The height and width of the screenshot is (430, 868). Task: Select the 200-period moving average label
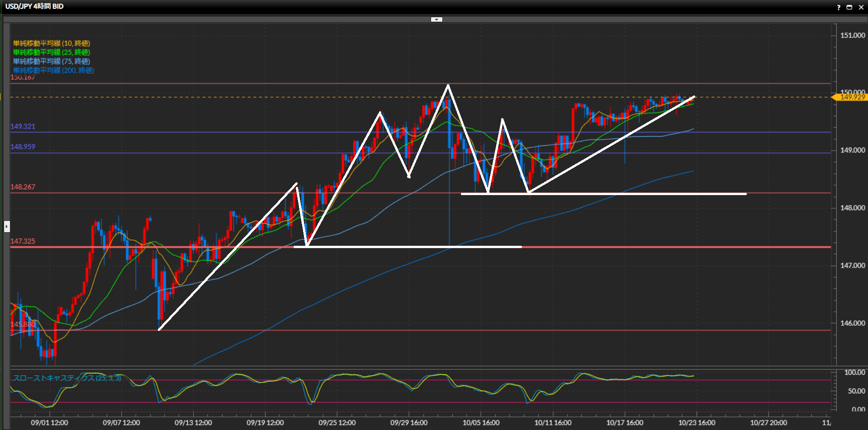coord(53,71)
